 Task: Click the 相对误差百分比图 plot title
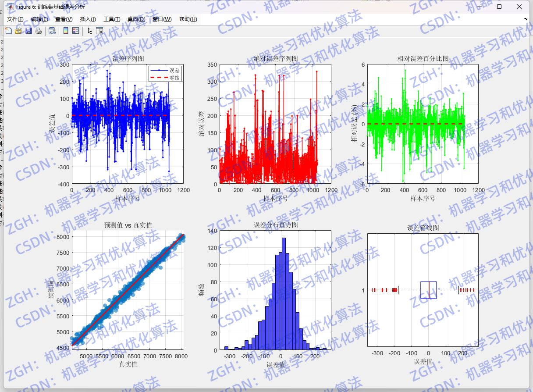click(423, 59)
